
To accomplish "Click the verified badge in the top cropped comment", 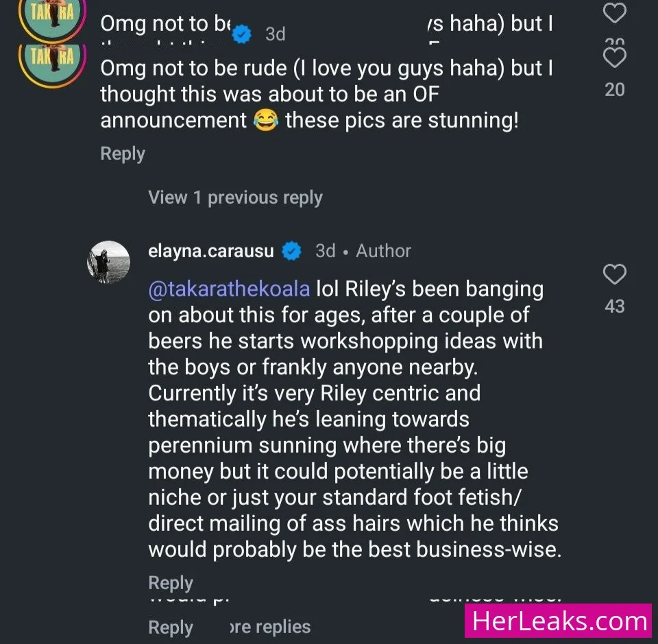I will pyautogui.click(x=241, y=33).
